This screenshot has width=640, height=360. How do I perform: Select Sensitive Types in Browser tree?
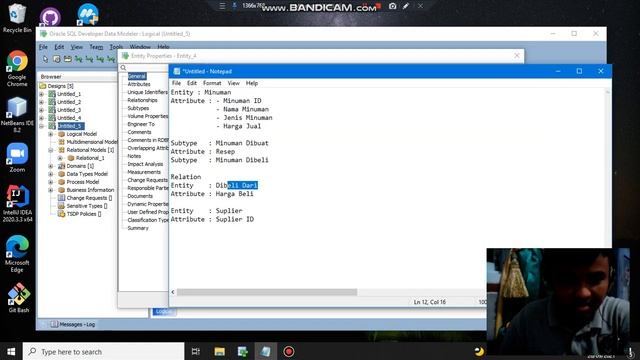(84, 206)
